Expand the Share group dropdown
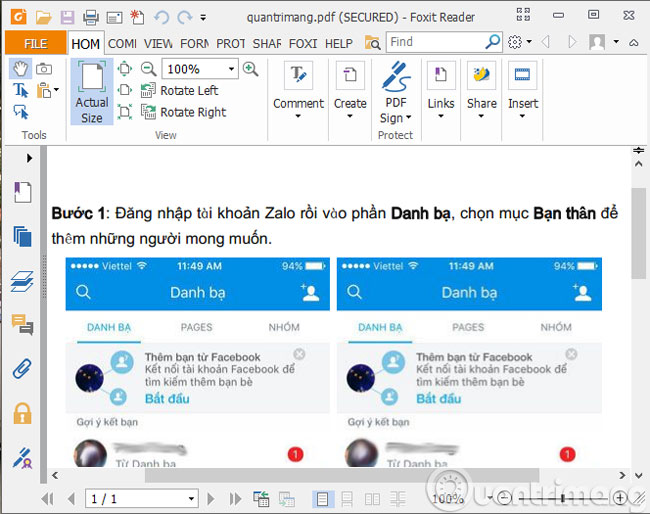 tap(481, 116)
